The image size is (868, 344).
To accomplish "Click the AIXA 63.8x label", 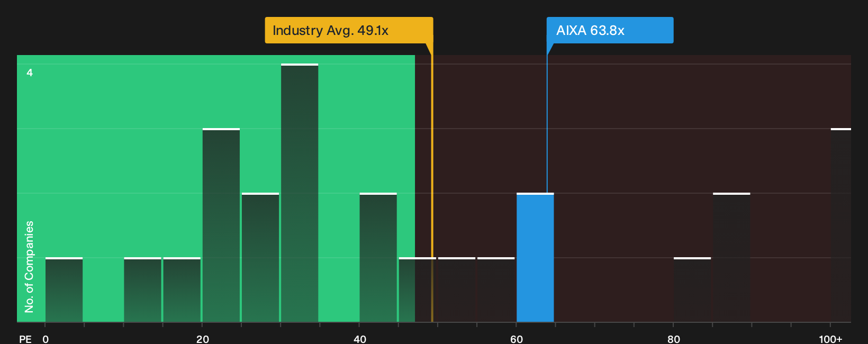I will (610, 30).
